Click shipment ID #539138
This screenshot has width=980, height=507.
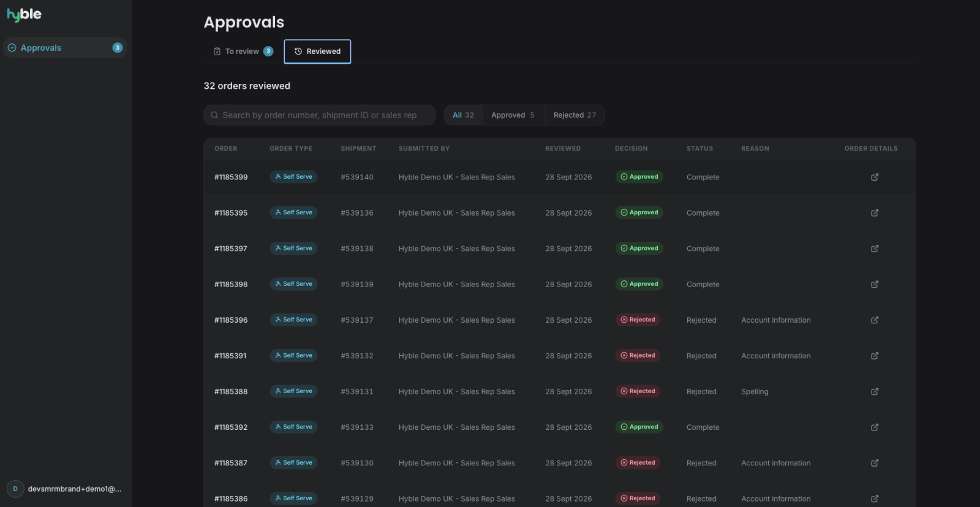357,249
